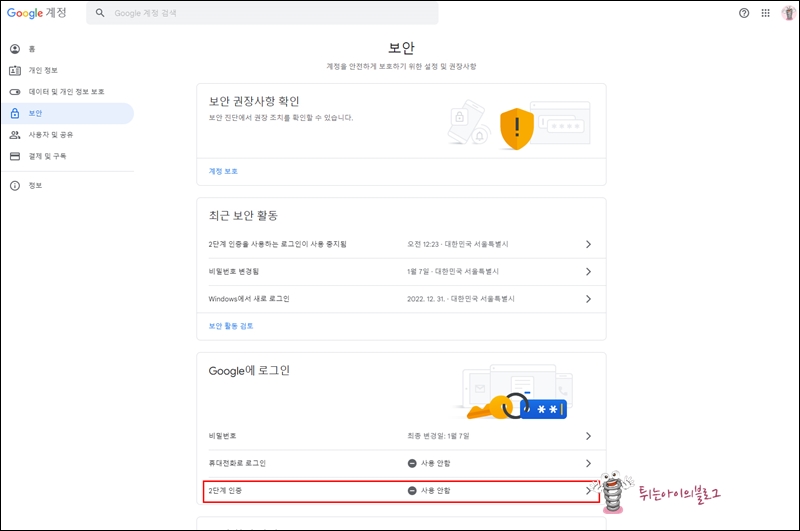Click the key and password illustration

point(515,392)
